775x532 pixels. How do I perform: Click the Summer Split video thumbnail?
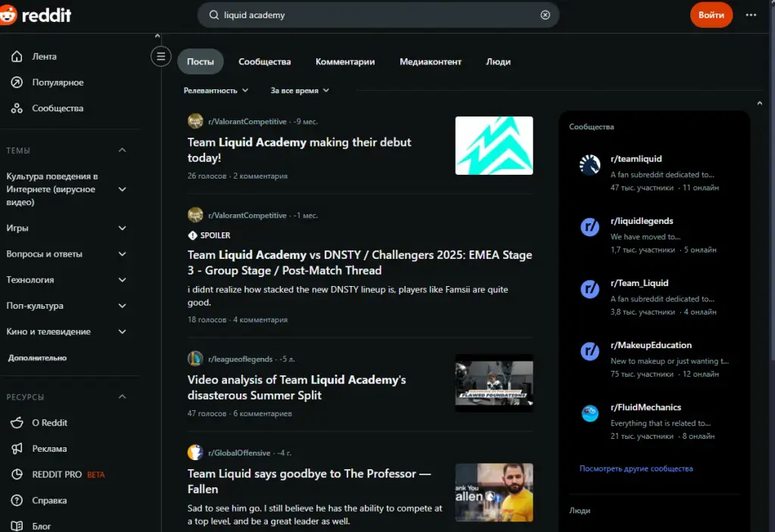tap(493, 383)
